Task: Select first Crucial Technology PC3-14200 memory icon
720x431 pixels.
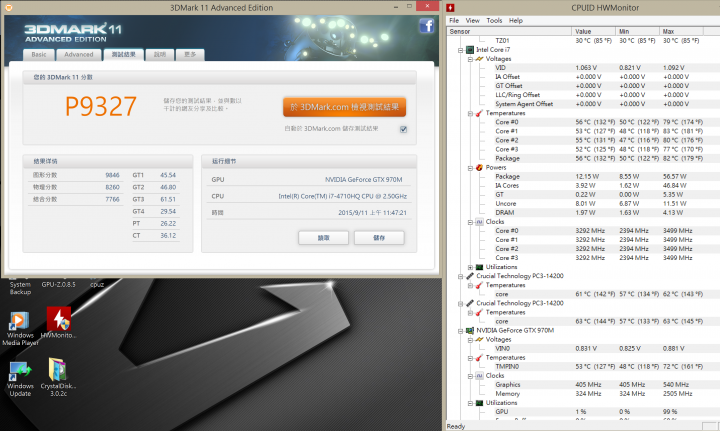Action: (470, 276)
